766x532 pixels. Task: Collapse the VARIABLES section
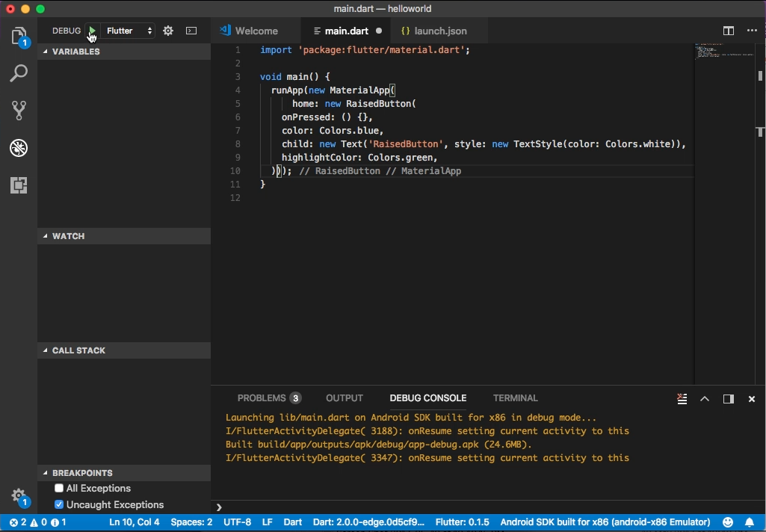pyautogui.click(x=124, y=52)
